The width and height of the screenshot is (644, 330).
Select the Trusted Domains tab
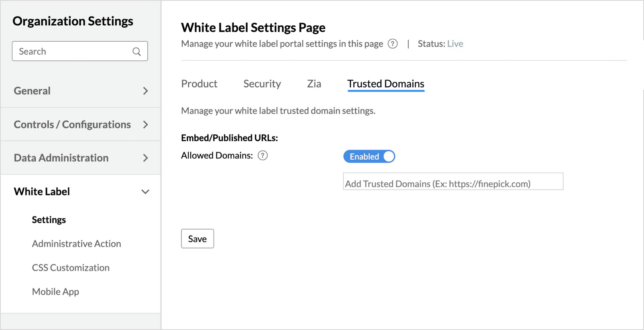(x=385, y=84)
